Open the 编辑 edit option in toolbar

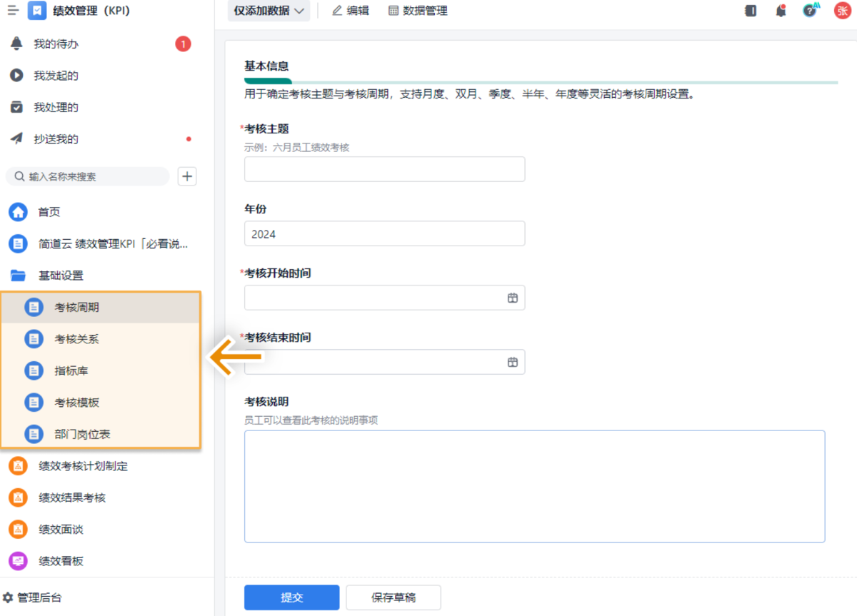(350, 11)
